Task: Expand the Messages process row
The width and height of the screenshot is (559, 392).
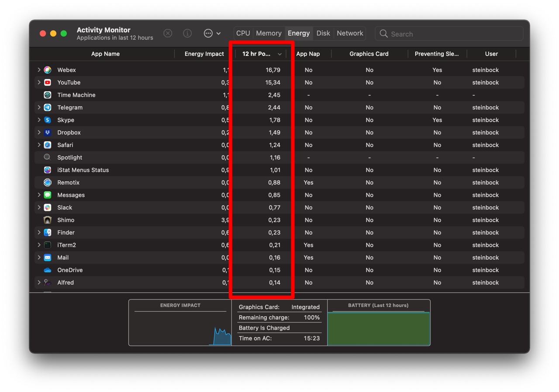Action: pos(39,195)
